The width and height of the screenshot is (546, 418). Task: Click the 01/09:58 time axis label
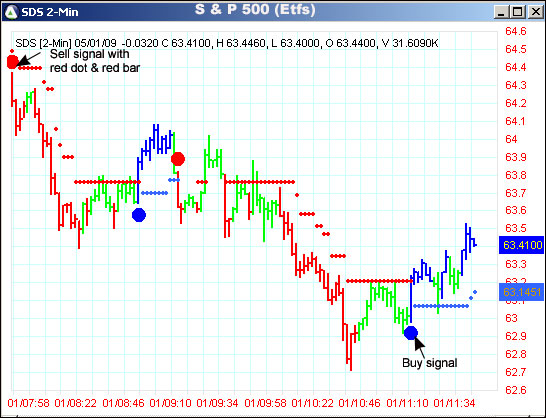265,403
